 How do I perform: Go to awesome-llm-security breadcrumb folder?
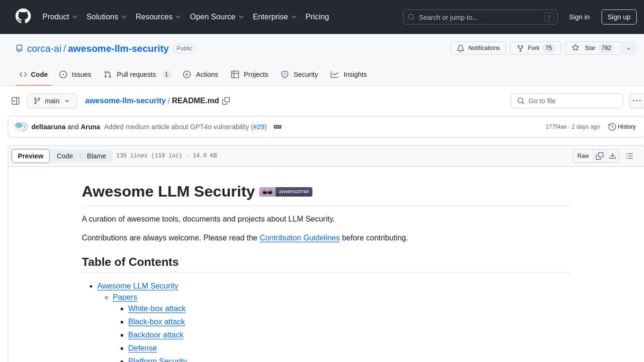[x=125, y=101]
